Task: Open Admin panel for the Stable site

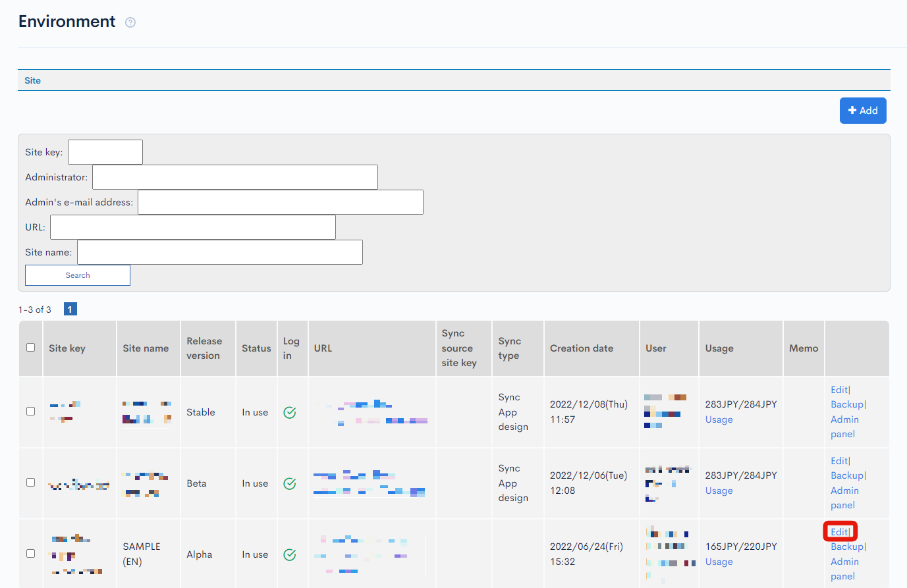Action: point(844,427)
